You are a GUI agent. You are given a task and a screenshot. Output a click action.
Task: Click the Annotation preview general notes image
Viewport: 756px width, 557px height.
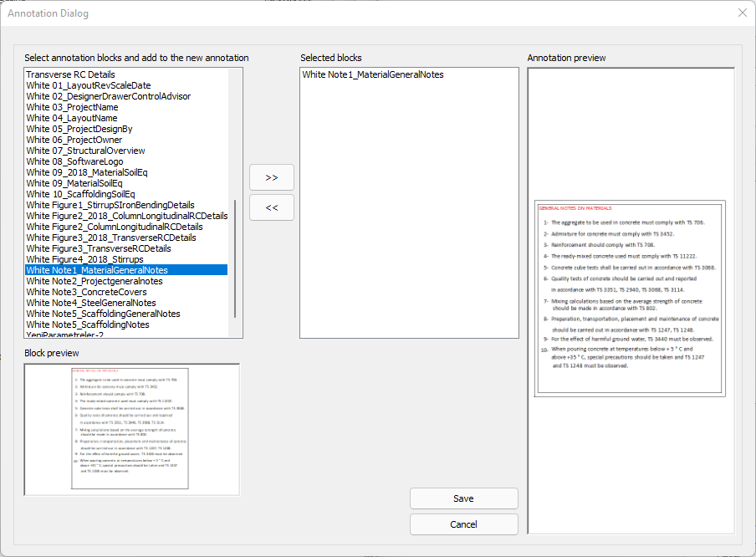tap(630, 299)
